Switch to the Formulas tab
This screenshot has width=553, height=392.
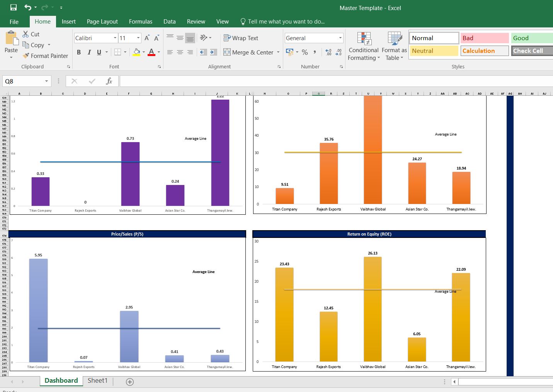[x=141, y=22]
